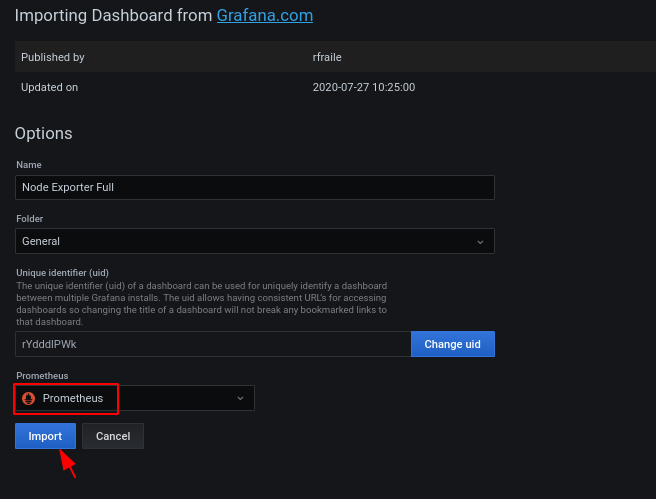Screen dimensions: 656x499
Task: Click the updated timestamp 2020-07-27 10:25:00
Action: coord(364,87)
